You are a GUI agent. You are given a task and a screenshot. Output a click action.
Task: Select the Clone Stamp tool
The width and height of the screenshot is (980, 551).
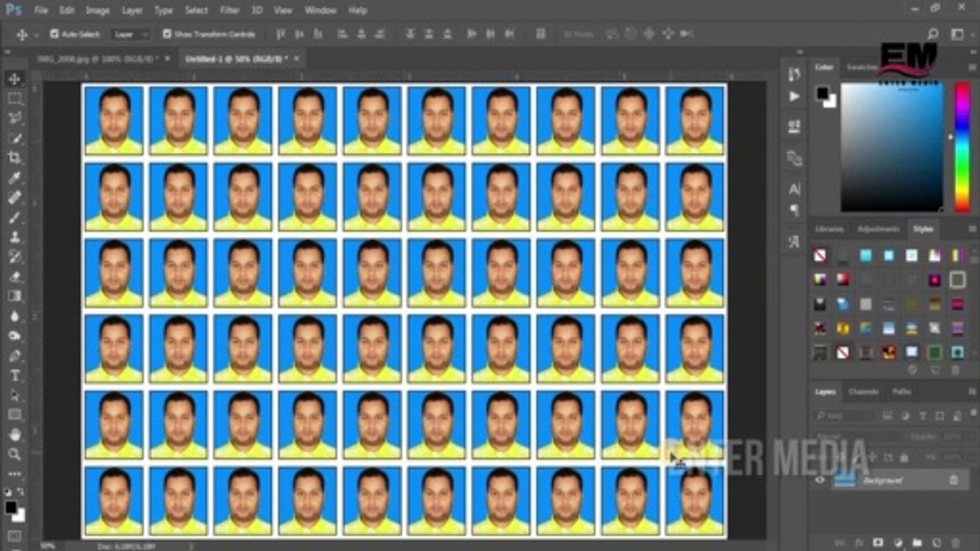click(x=15, y=237)
